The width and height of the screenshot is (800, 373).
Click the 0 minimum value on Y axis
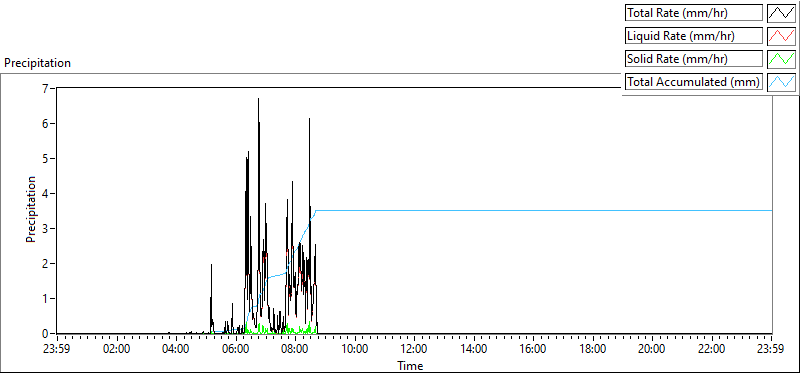click(45, 333)
